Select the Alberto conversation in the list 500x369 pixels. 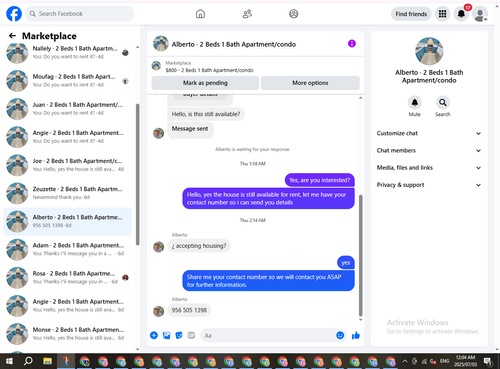tap(68, 221)
